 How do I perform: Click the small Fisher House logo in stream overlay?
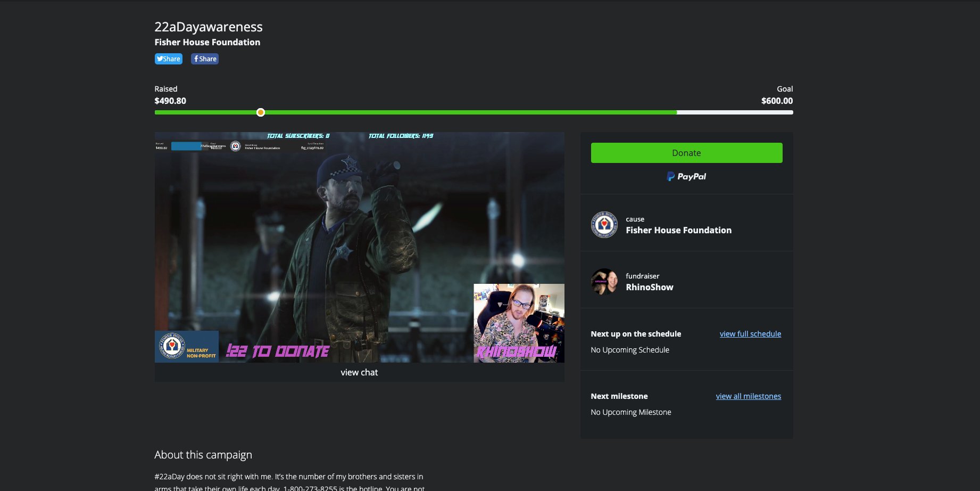click(236, 146)
